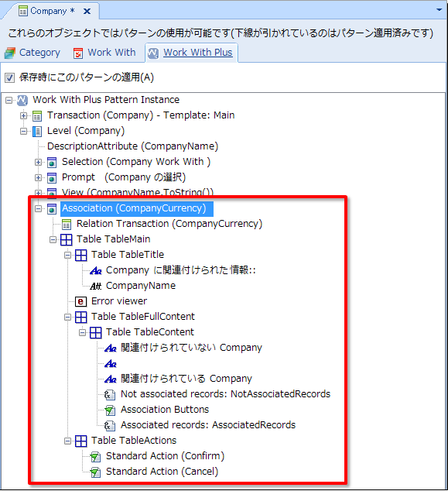
Task: Click the Level (Company) node icon
Action: [x=37, y=132]
